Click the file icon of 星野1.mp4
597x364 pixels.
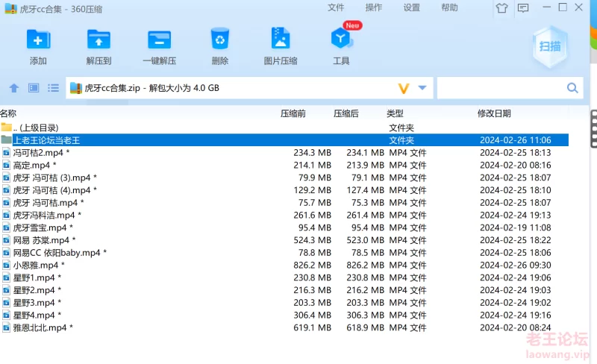click(x=6, y=278)
